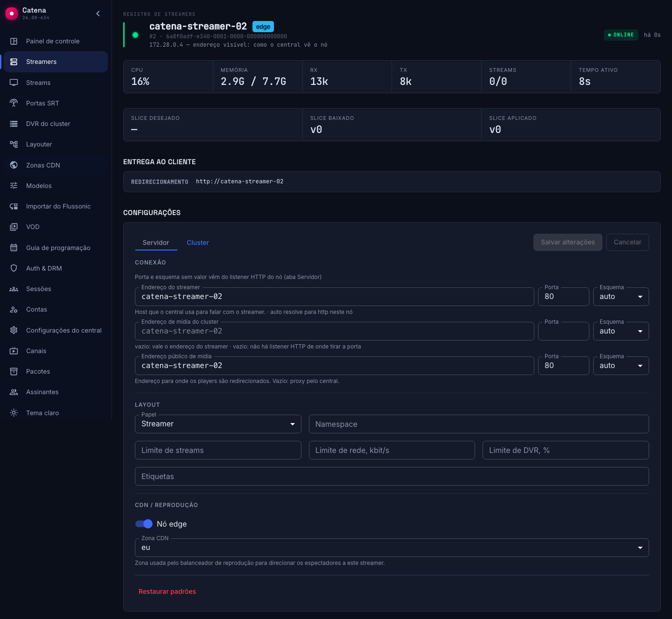The width and height of the screenshot is (672, 619).
Task: Click the Portas SRT antenna icon
Action: click(x=14, y=103)
